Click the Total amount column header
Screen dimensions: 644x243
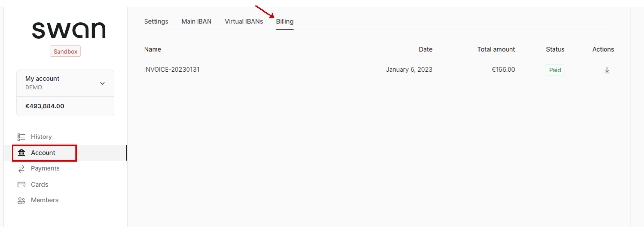[x=496, y=49]
